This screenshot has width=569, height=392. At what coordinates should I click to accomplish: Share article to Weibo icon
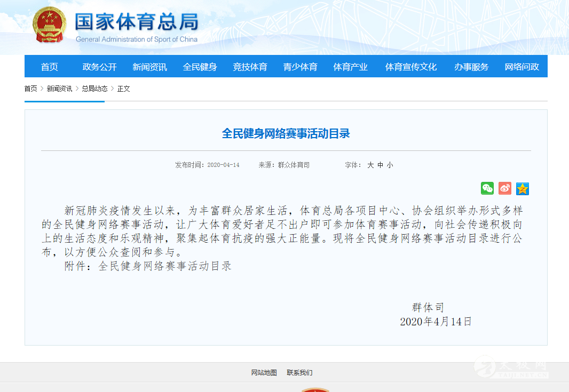(505, 188)
